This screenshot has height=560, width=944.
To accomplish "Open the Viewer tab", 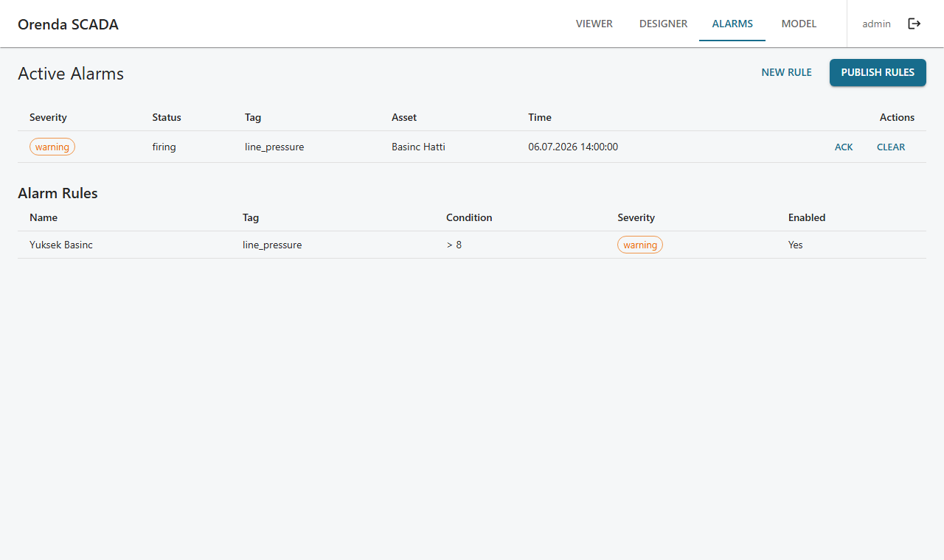I will tap(594, 24).
